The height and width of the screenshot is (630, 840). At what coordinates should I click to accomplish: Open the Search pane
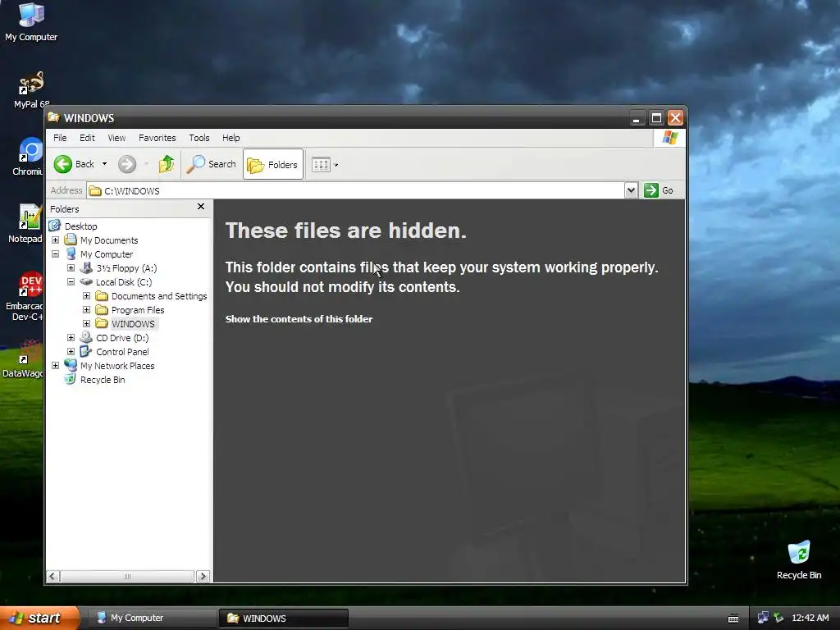[x=211, y=164]
